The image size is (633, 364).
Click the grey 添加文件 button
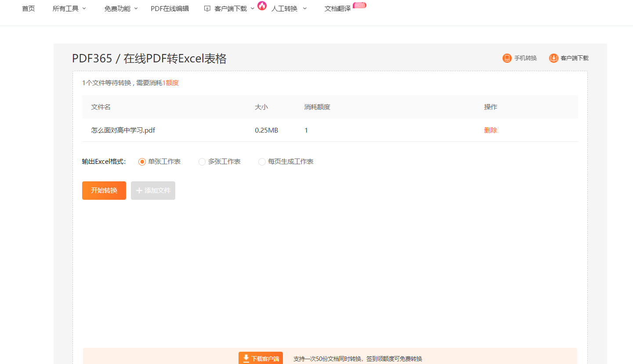[x=153, y=191]
